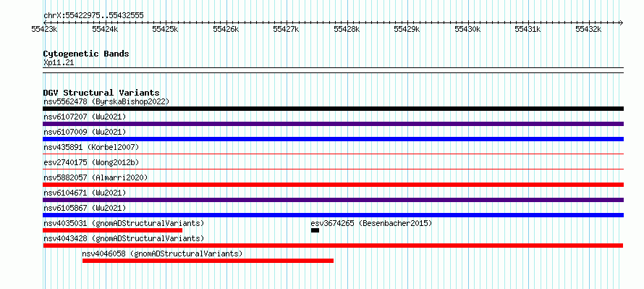The height and width of the screenshot is (289, 644).
Task: Click the Xp11.21 cytogenetic band bar
Action: (x=333, y=70)
